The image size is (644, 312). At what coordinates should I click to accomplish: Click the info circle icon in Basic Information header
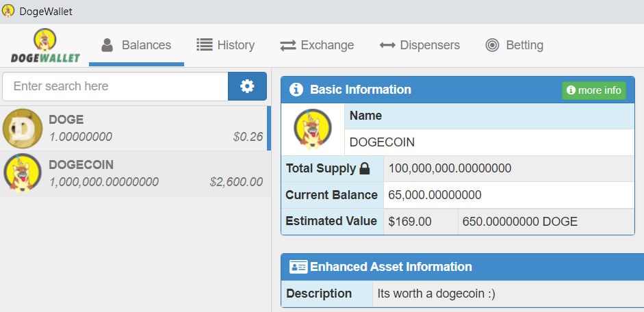[296, 90]
